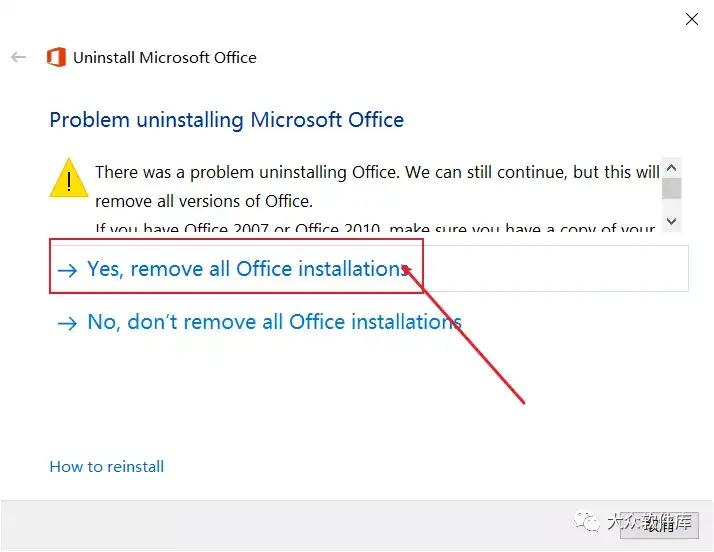The width and height of the screenshot is (714, 552).
Task: Click the button hidden behind the watermark
Action: (659, 525)
